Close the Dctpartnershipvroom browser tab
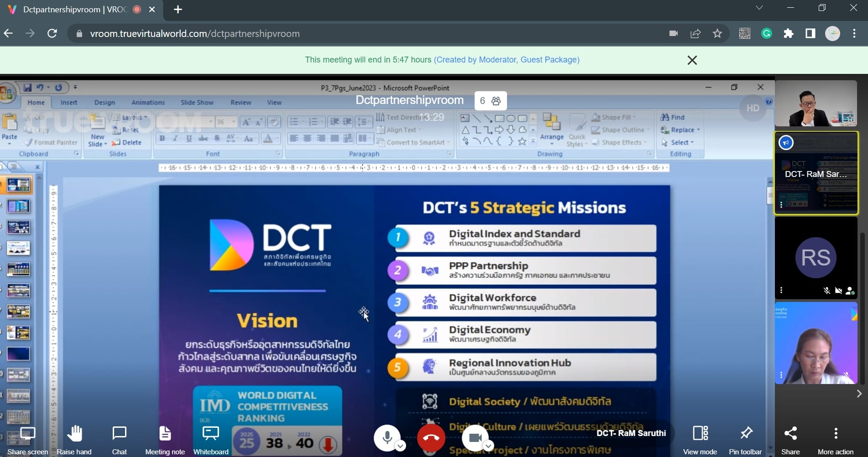Viewport: 868px width, 457px height. (x=152, y=10)
